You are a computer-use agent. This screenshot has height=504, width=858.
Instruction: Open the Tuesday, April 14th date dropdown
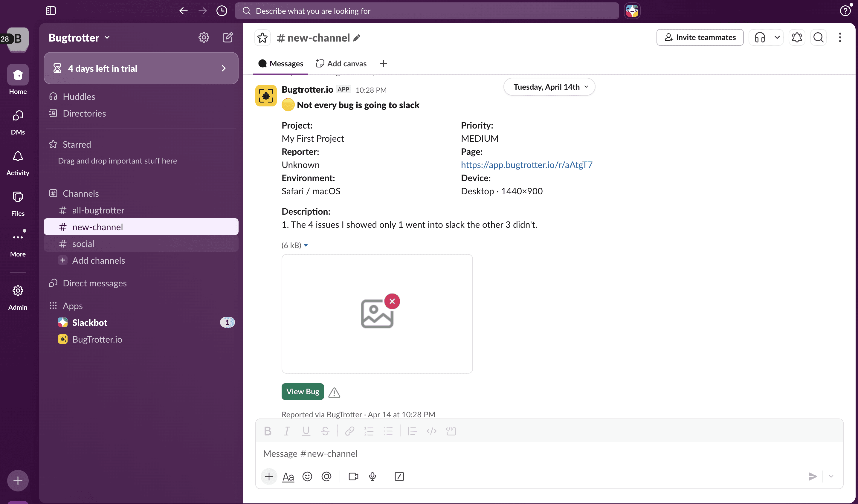549,87
